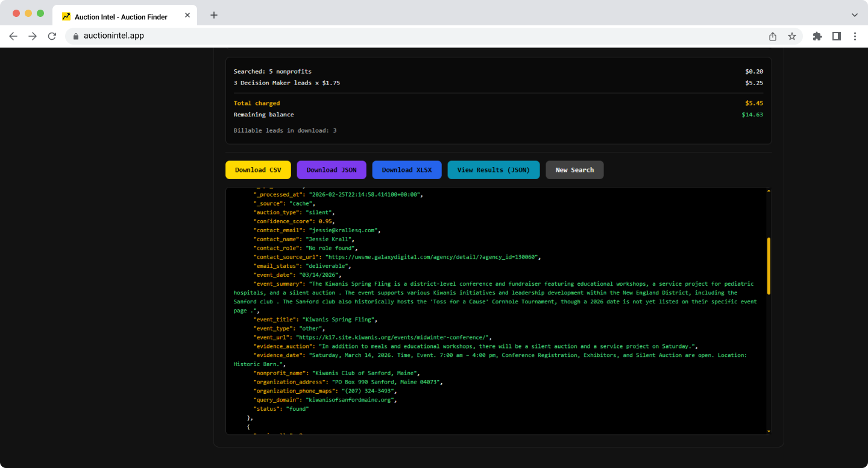Click the Download CSV button
The height and width of the screenshot is (468, 868).
pyautogui.click(x=258, y=170)
